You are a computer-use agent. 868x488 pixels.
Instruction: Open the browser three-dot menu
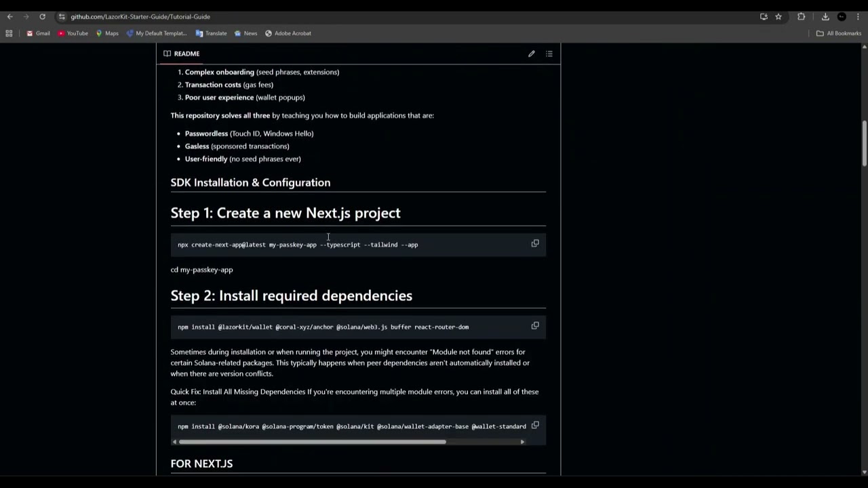tap(856, 16)
